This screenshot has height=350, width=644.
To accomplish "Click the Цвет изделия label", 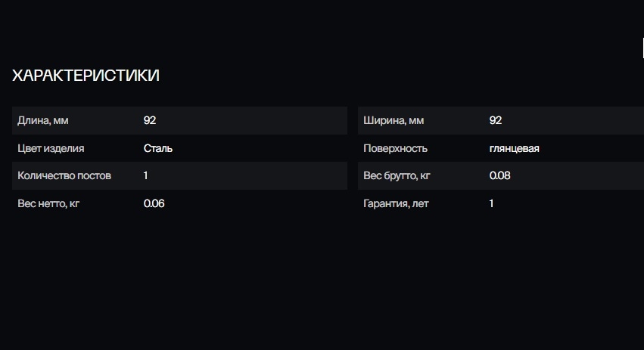I will tap(51, 148).
